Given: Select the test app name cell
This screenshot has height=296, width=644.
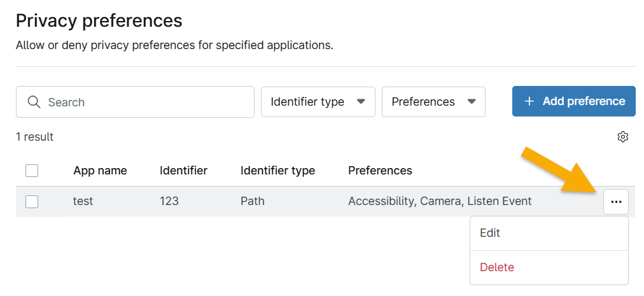Looking at the screenshot, I should point(83,201).
